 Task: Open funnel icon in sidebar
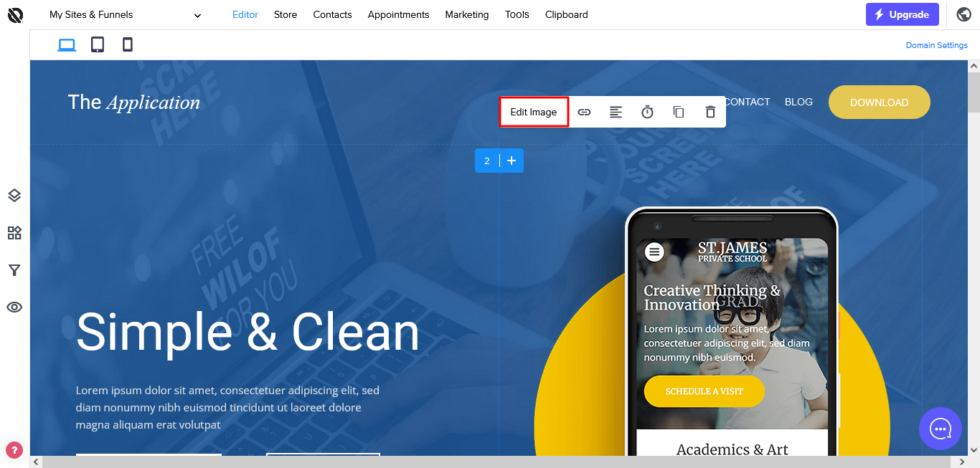click(14, 270)
